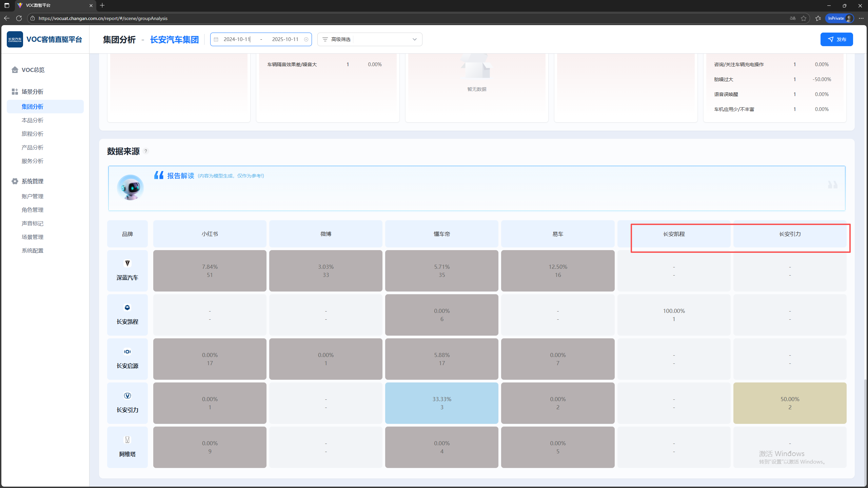The image size is (868, 488).
Task: Open 本品分析 in the sidebar
Action: pyautogui.click(x=33, y=120)
